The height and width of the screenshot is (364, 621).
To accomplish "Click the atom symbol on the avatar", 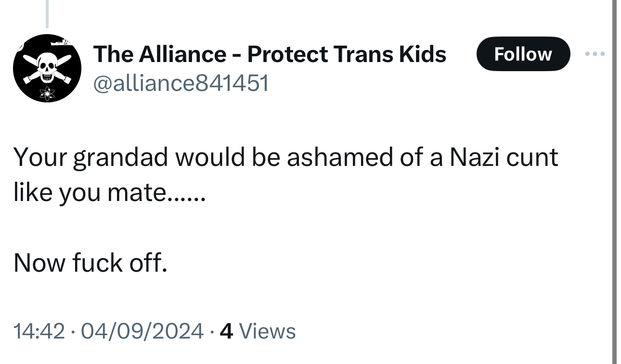I will pyautogui.click(x=47, y=93).
